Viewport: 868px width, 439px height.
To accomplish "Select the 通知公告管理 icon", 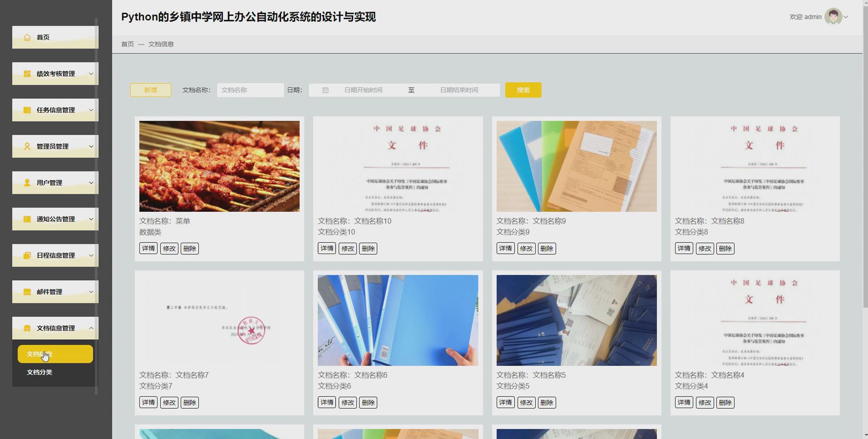I will [27, 219].
